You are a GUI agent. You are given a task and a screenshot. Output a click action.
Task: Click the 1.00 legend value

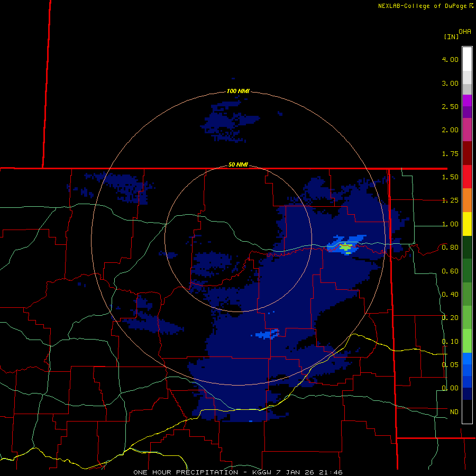(x=450, y=224)
